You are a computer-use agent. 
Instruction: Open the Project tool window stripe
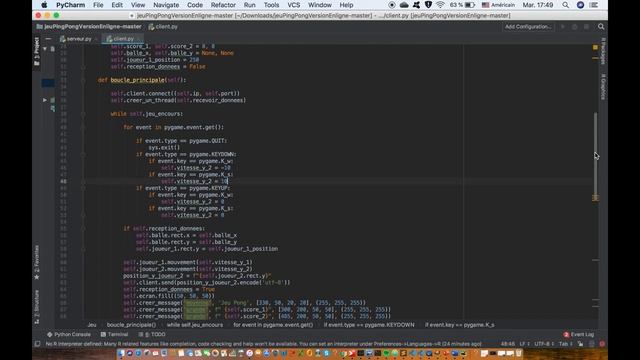36,52
